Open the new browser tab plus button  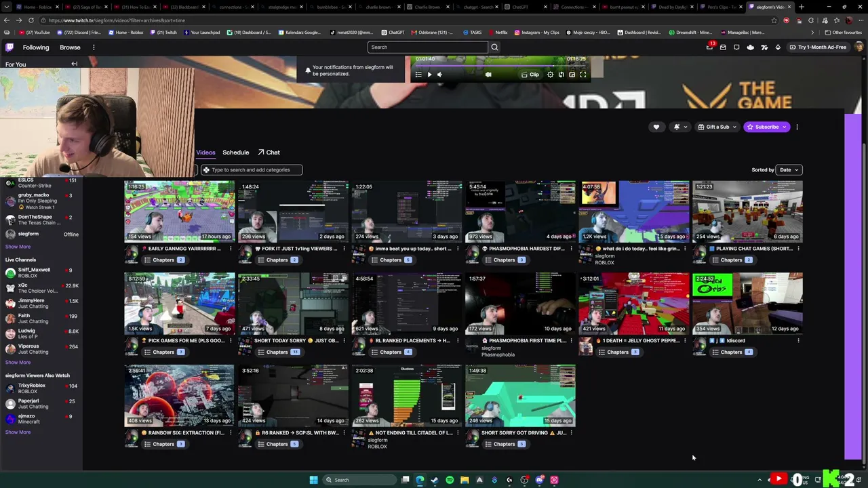[802, 7]
